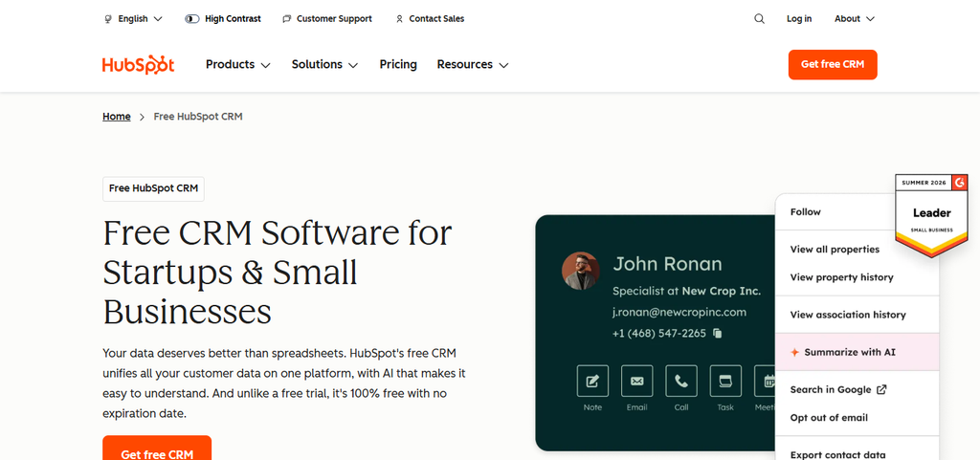The image size is (980, 460).
Task: Copy phone number using the copy icon
Action: click(x=718, y=334)
